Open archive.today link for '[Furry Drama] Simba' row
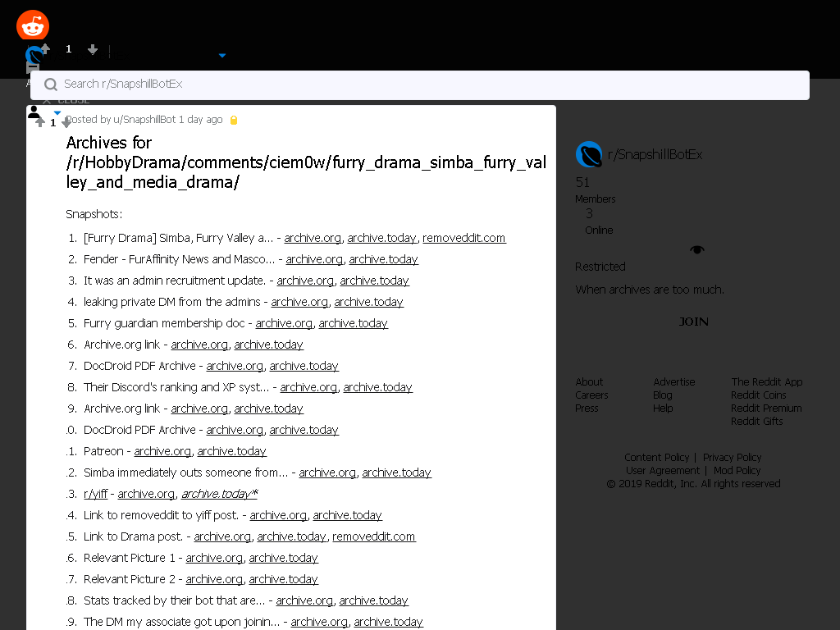 pyautogui.click(x=381, y=238)
